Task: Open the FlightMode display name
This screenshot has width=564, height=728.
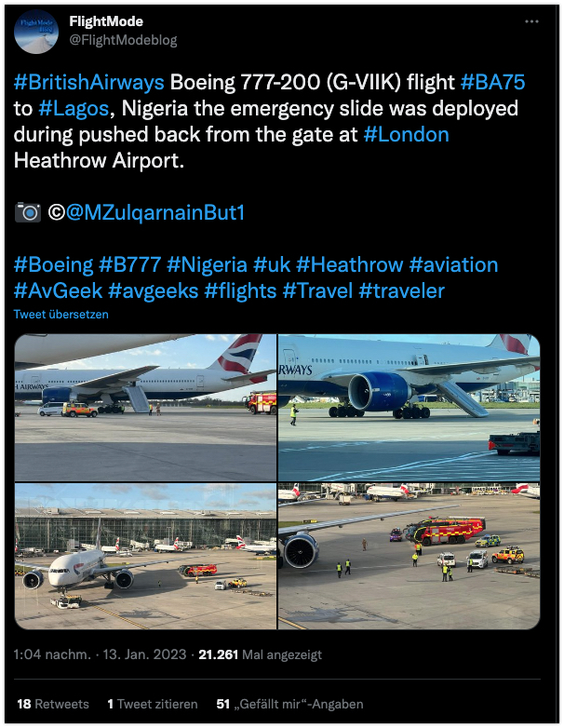Action: 106,21
